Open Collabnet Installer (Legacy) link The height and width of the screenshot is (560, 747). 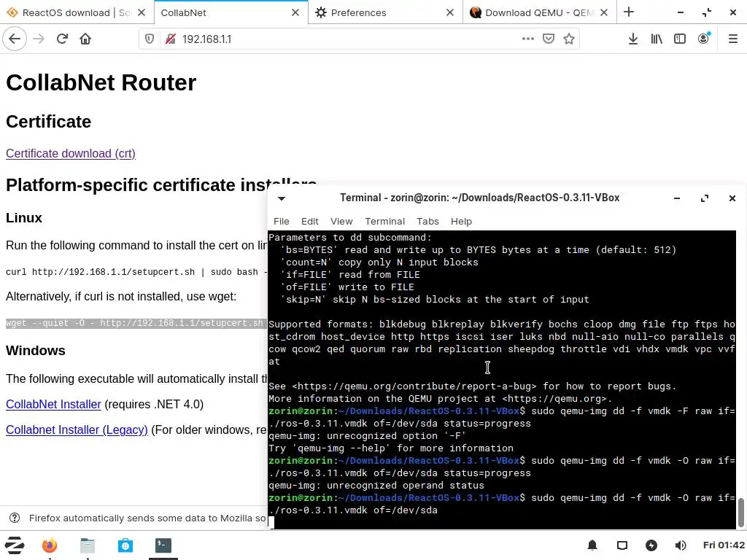point(77,430)
